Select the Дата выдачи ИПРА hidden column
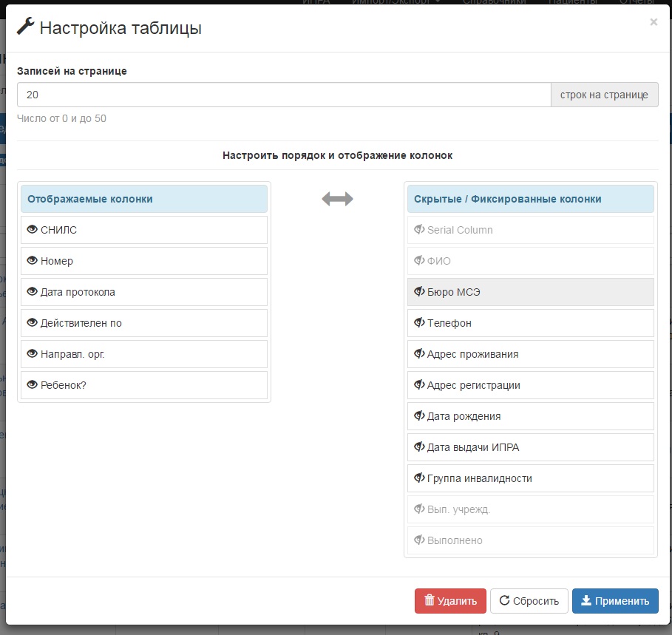Image resolution: width=672 pixels, height=635 pixels. (531, 447)
